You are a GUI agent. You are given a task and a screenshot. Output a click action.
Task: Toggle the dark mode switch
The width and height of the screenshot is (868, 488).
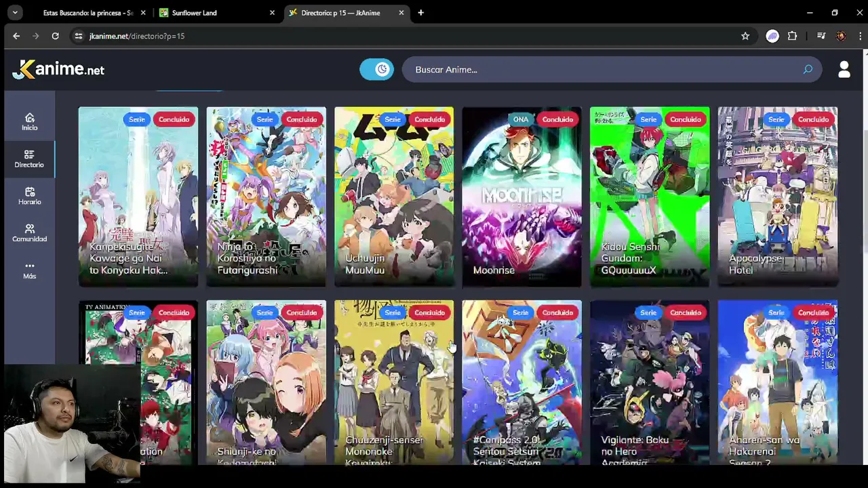(x=376, y=69)
